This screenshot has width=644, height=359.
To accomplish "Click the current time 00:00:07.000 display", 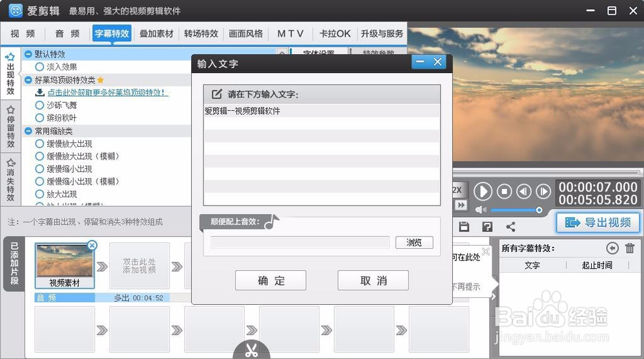I will pyautogui.click(x=598, y=187).
